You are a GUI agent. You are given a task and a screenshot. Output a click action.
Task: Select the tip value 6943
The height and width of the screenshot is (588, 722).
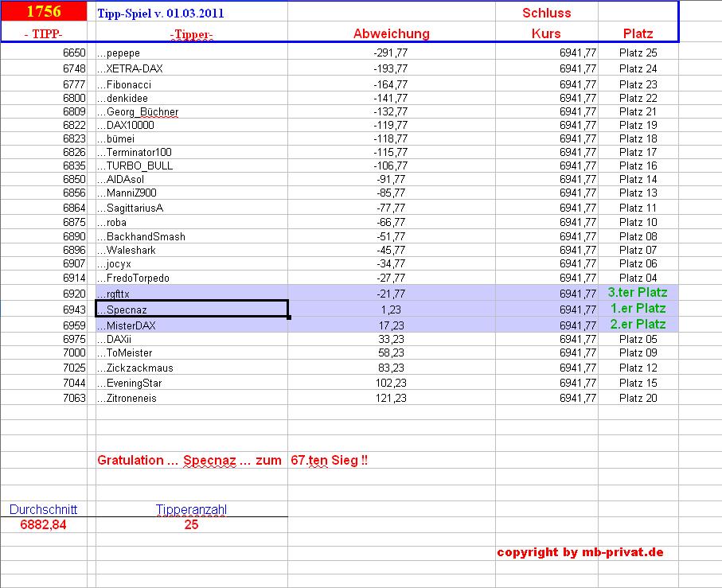coord(74,310)
